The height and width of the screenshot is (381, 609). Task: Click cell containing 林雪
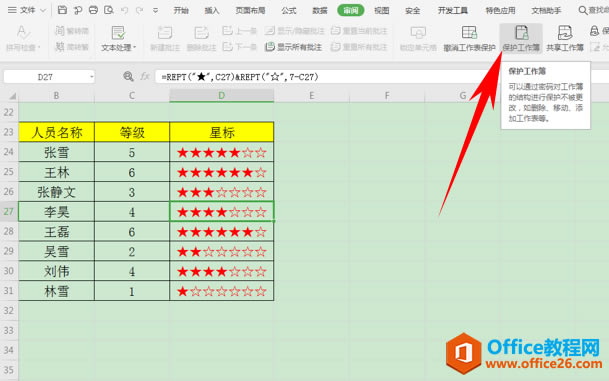click(x=57, y=291)
